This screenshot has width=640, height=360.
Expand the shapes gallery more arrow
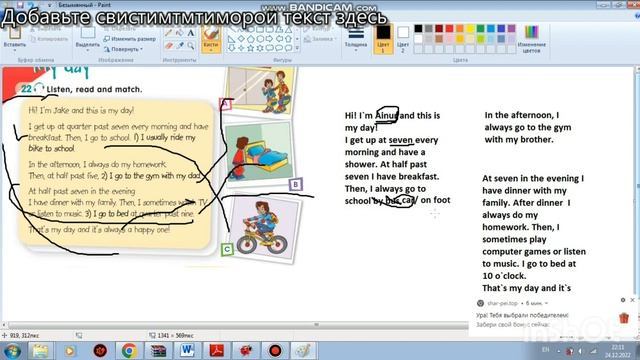pos(297,48)
